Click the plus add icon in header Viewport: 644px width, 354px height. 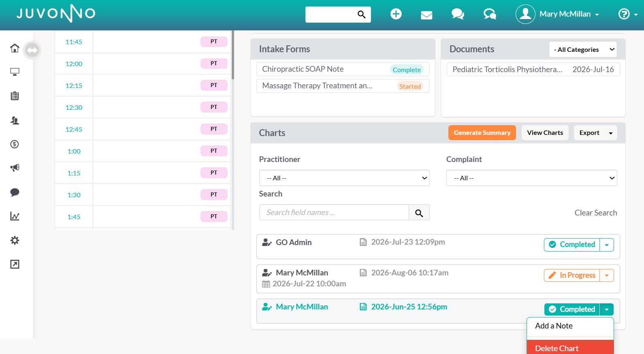pyautogui.click(x=396, y=14)
